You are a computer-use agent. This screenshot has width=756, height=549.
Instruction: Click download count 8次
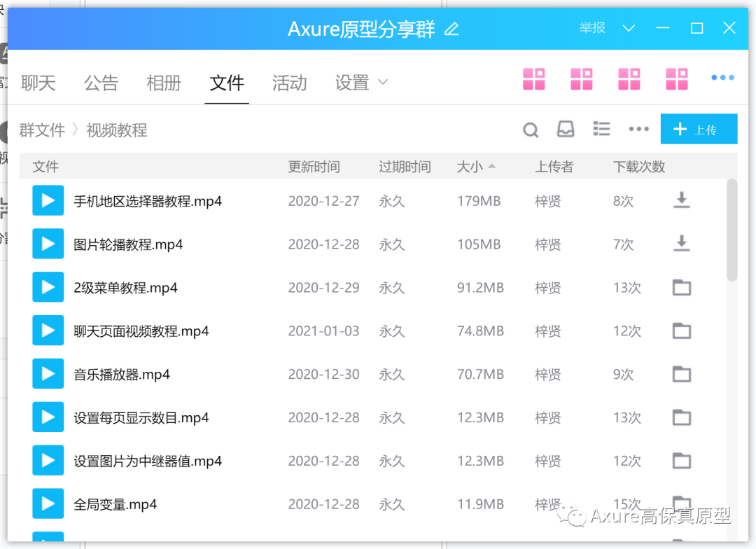(623, 201)
